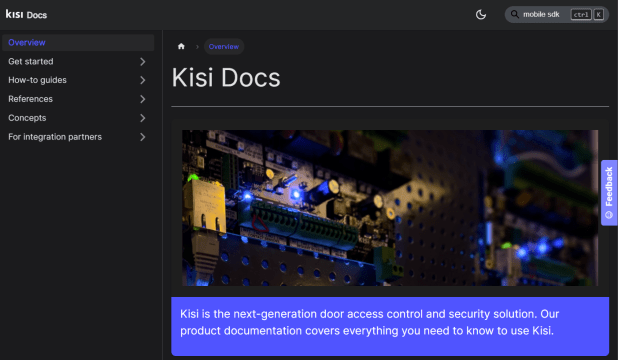Open the References section
640x360 pixels.
pyautogui.click(x=31, y=99)
